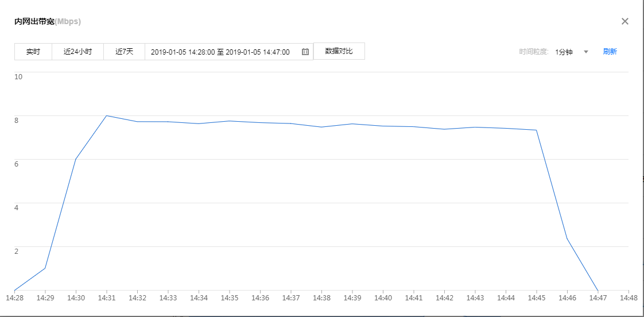Screen dimensions: 644x317
Task: Click the starting data point at 14:28
Action: [x=14, y=290]
